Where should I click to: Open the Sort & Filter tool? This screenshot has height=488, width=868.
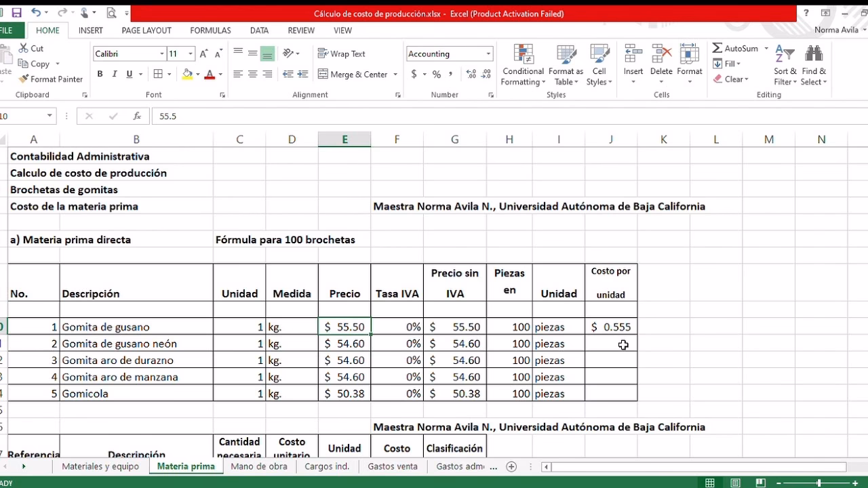785,66
